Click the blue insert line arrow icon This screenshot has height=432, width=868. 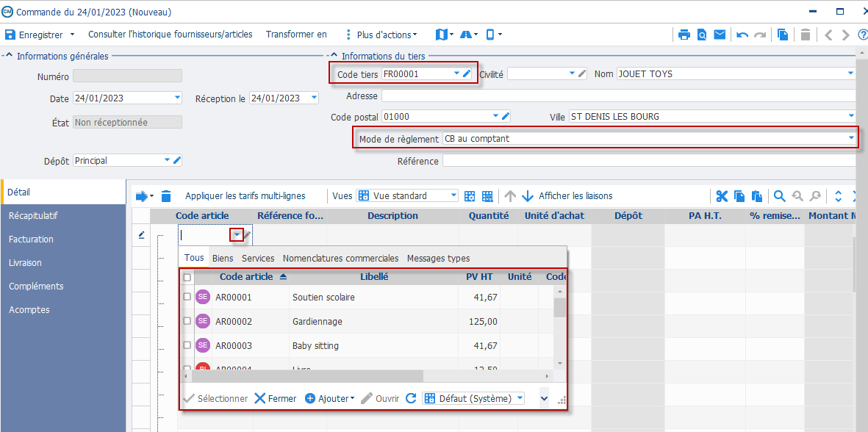pos(142,196)
